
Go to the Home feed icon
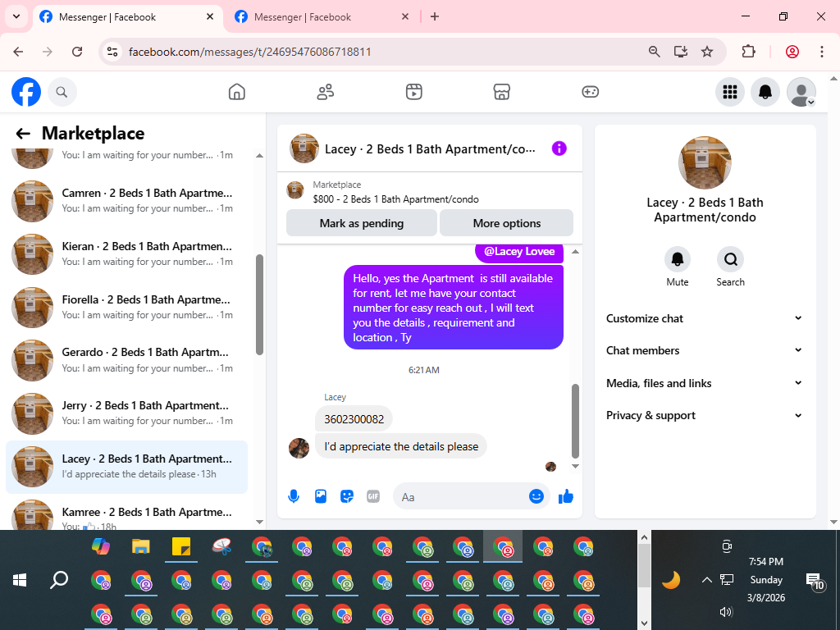237,92
